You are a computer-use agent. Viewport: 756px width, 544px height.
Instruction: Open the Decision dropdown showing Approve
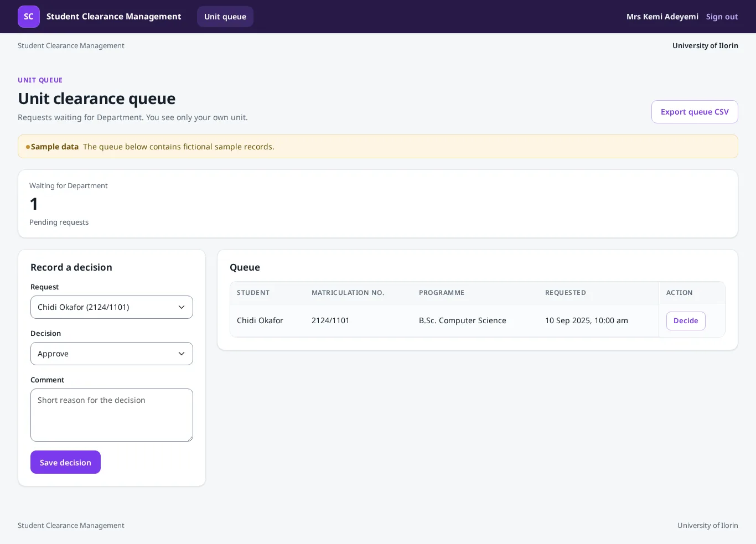112,354
